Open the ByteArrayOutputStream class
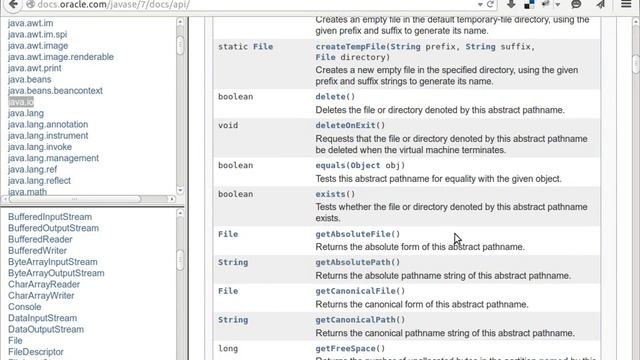Viewport: 640px width, 360px height. pyautogui.click(x=56, y=273)
